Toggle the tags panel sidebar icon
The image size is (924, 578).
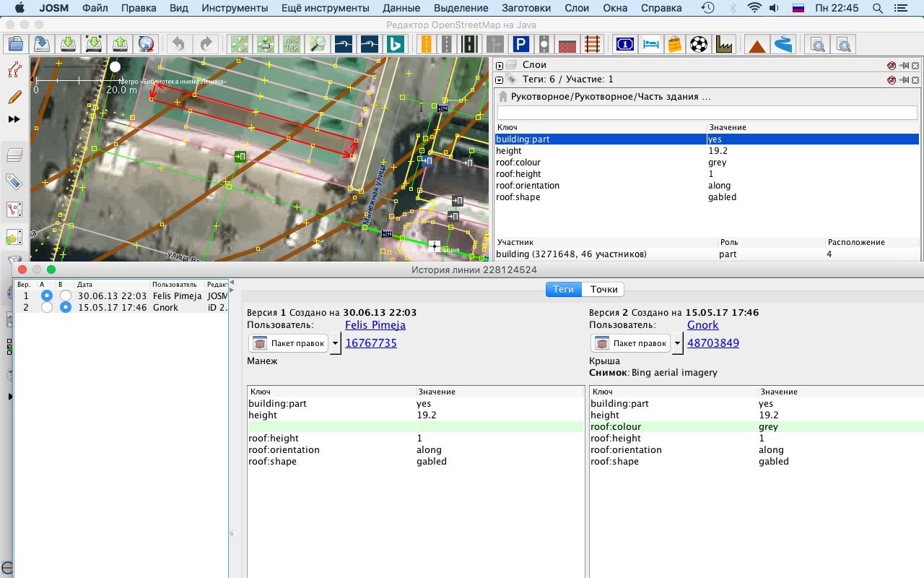pos(14,181)
